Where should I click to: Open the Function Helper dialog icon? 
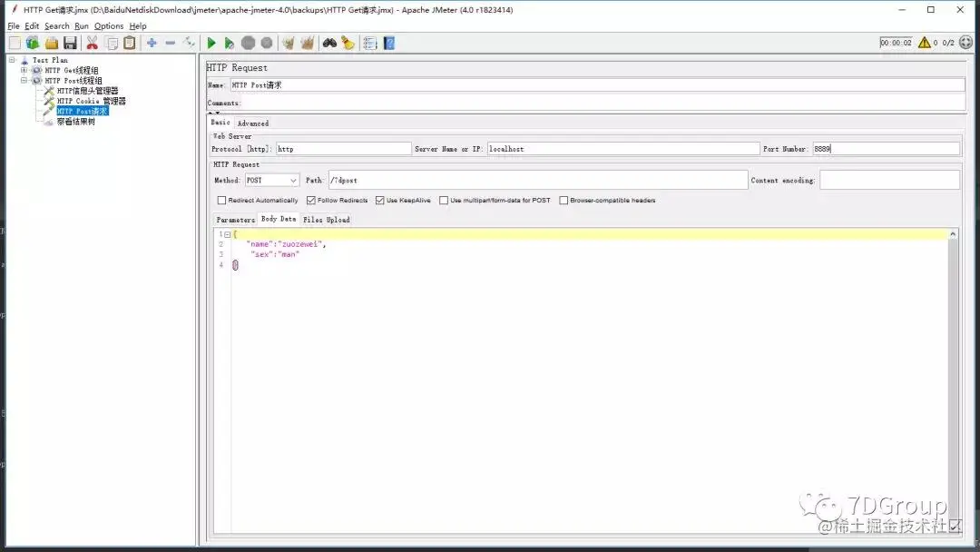370,44
